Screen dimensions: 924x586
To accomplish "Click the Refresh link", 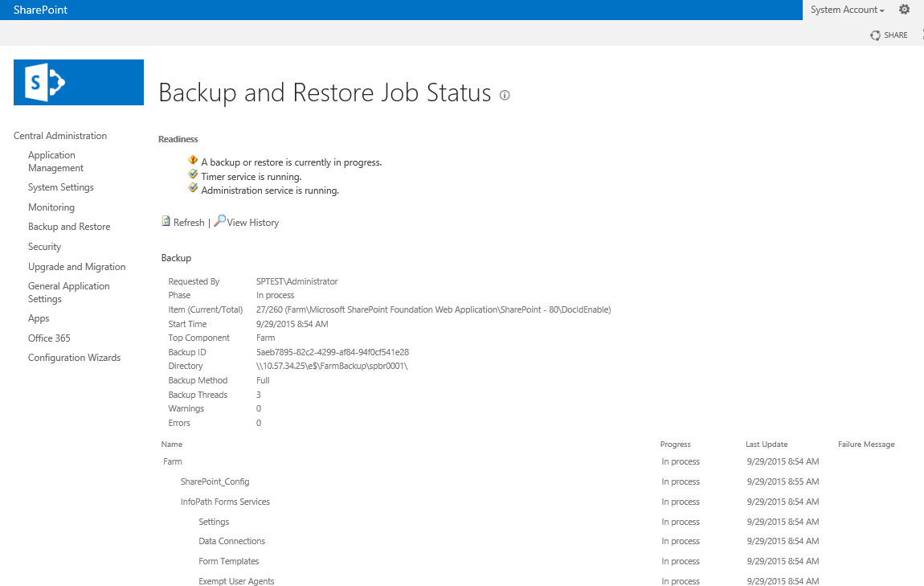I will coord(189,222).
